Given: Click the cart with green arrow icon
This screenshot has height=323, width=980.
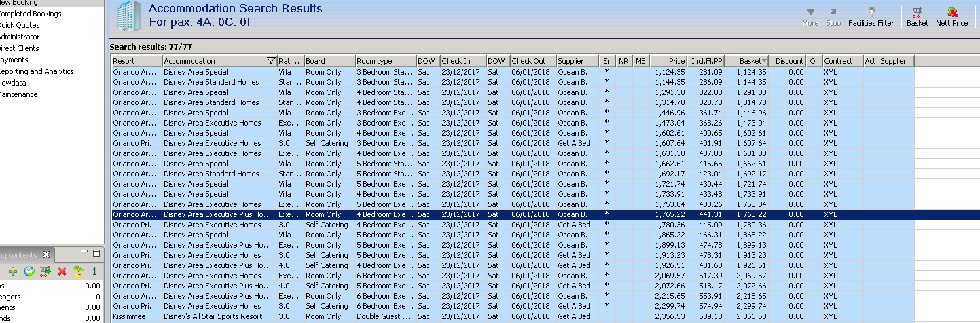Looking at the screenshot, I should tap(46, 271).
